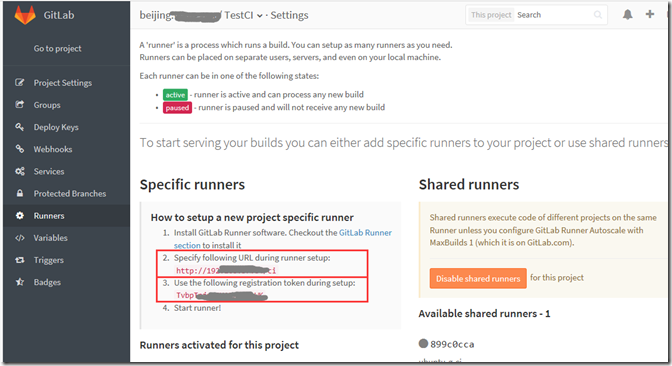Click the Badges star icon
This screenshot has width=672, height=366.
20,282
